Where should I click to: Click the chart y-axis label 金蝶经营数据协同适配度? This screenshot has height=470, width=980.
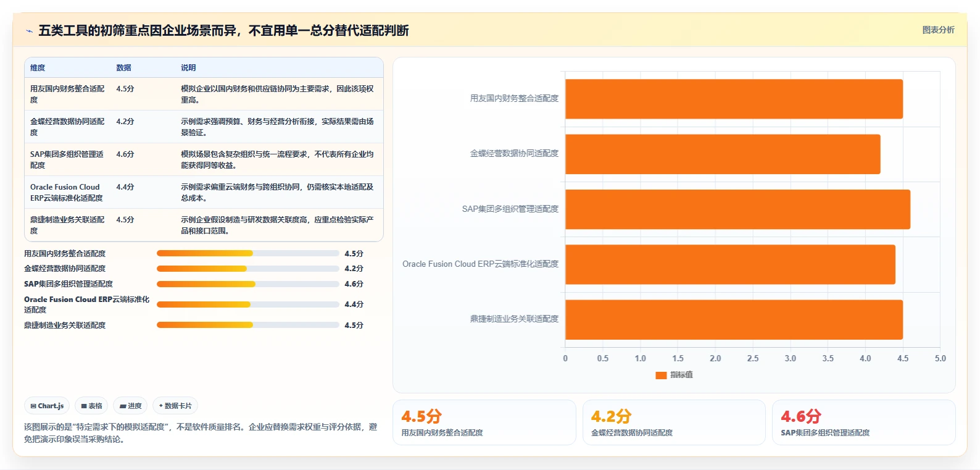pyautogui.click(x=514, y=154)
